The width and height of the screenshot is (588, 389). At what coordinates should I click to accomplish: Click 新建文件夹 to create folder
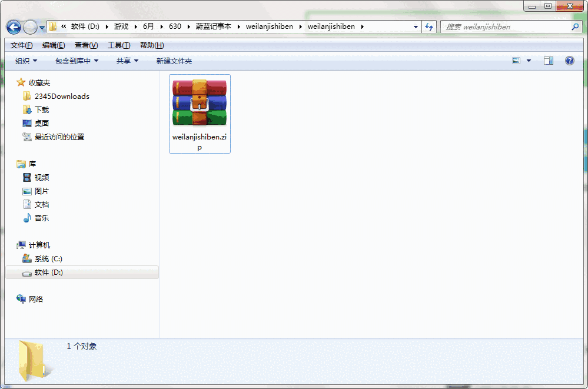(x=174, y=61)
